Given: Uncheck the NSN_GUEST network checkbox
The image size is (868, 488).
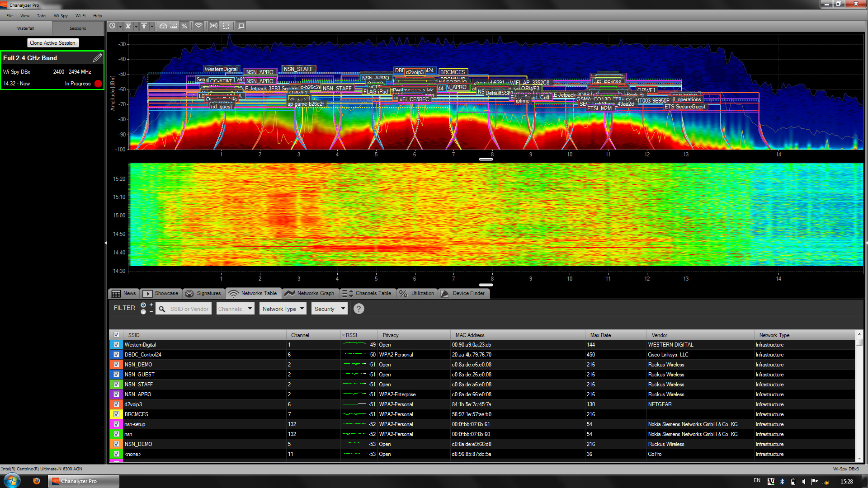Looking at the screenshot, I should pos(116,375).
